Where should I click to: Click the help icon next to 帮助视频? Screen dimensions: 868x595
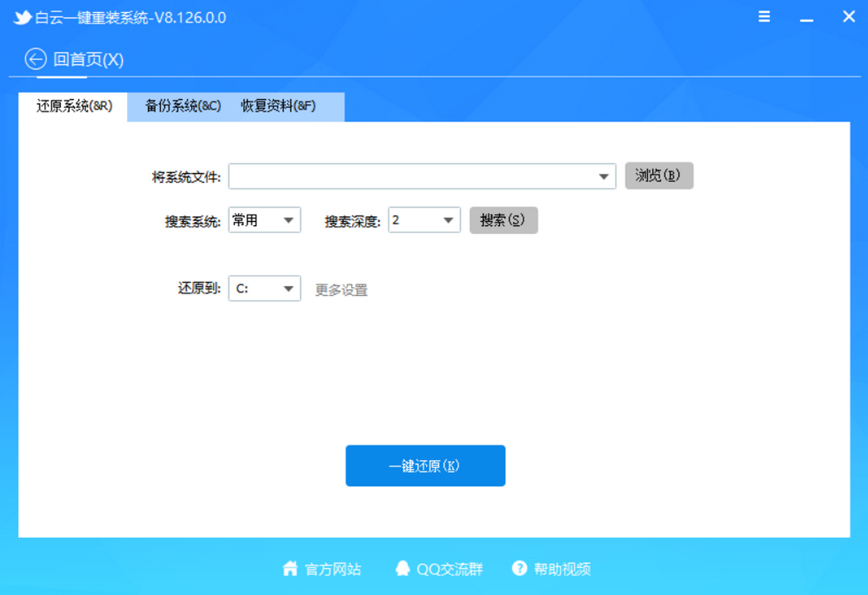point(519,568)
